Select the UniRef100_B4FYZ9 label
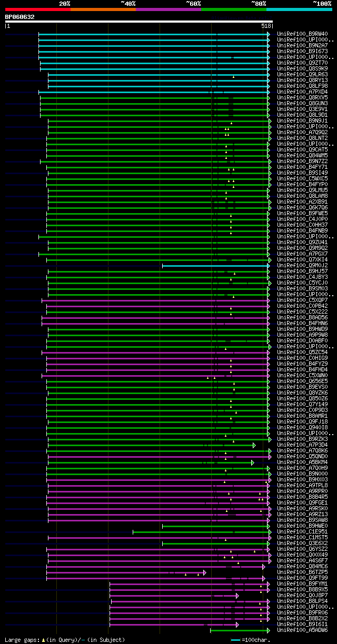 pyautogui.click(x=302, y=364)
